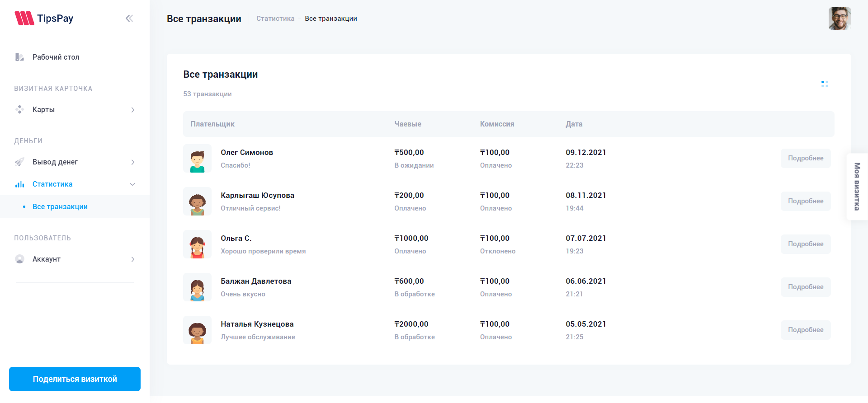Open the Карты menu item
Viewport: 868px width, 403px height.
pyautogui.click(x=75, y=109)
